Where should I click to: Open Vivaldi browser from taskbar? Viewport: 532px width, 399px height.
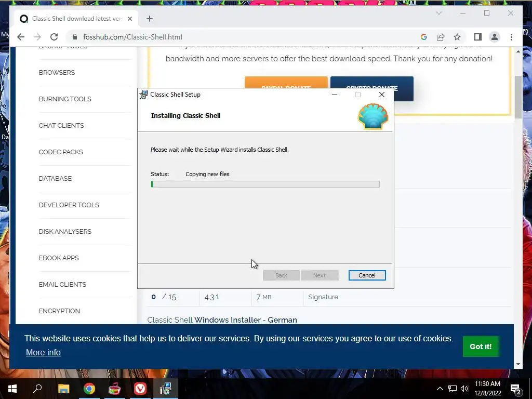tap(140, 389)
